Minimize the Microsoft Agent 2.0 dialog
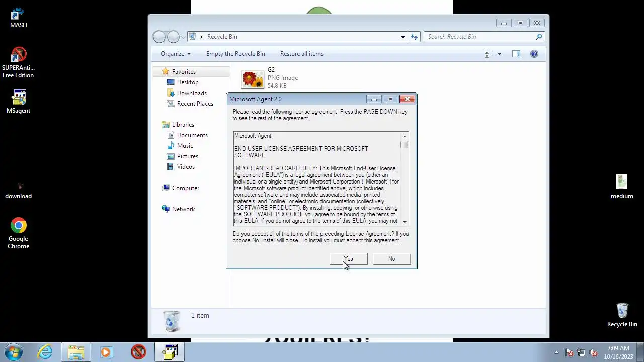The image size is (644, 362). tap(374, 99)
